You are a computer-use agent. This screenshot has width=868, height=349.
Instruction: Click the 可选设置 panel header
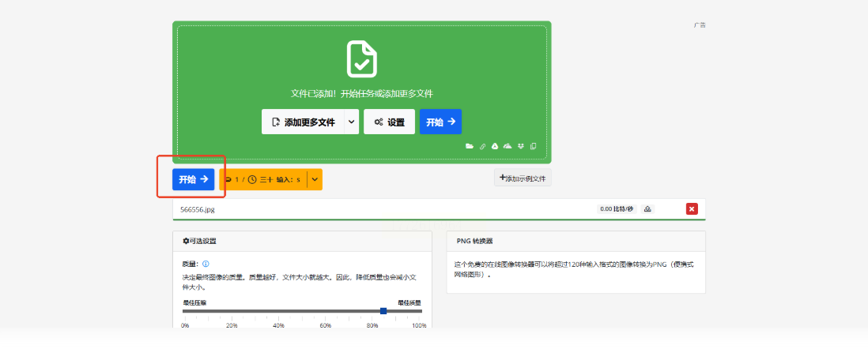point(199,241)
